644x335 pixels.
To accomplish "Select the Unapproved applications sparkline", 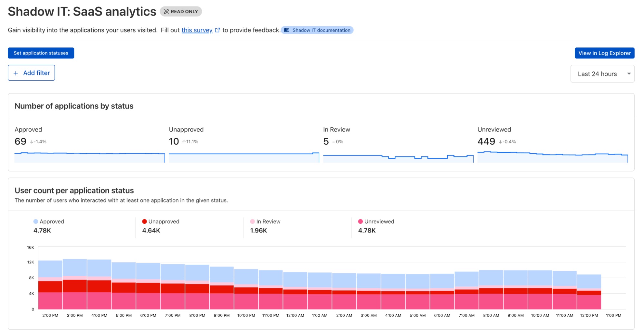I will pyautogui.click(x=244, y=157).
